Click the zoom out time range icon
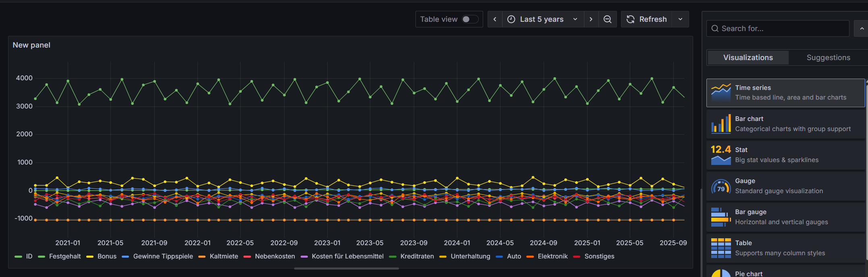The width and height of the screenshot is (868, 277). coord(607,19)
